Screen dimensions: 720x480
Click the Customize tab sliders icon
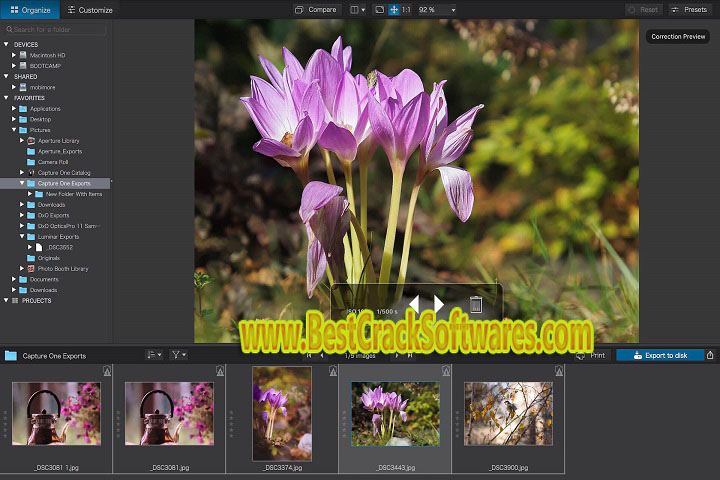tap(71, 10)
